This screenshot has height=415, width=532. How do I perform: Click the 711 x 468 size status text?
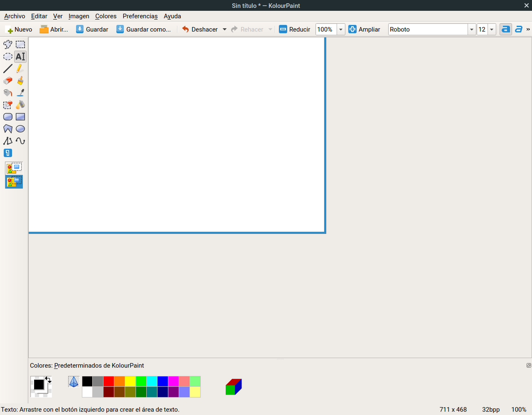tap(453, 410)
